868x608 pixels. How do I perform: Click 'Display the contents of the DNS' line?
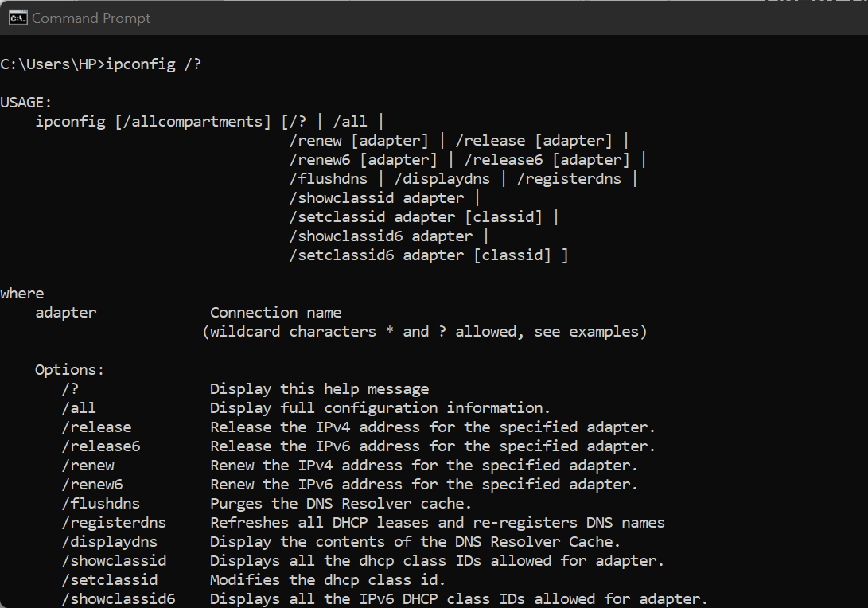tap(415, 542)
